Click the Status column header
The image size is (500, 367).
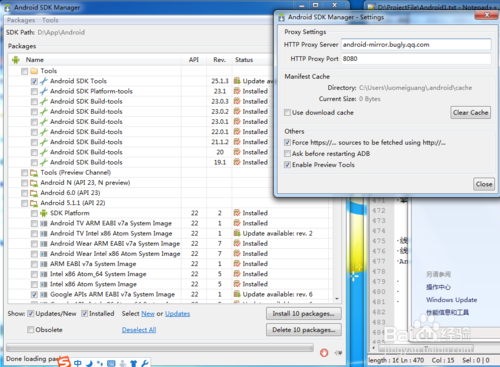tap(252, 60)
